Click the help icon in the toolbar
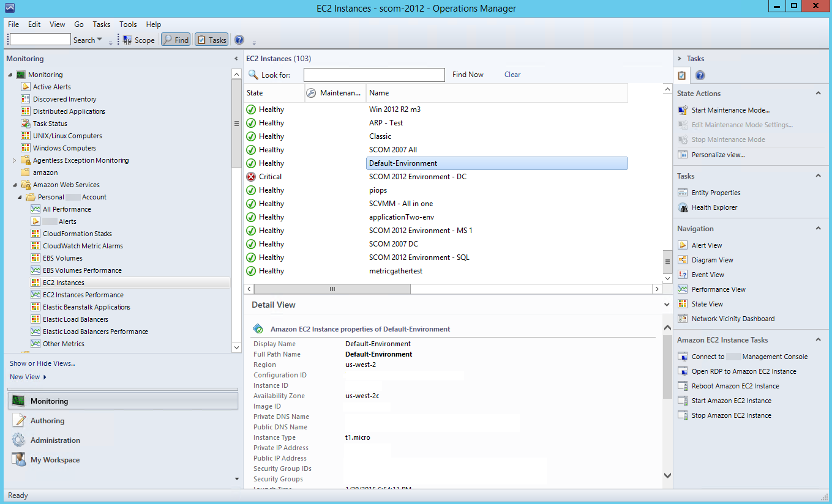 coord(239,40)
